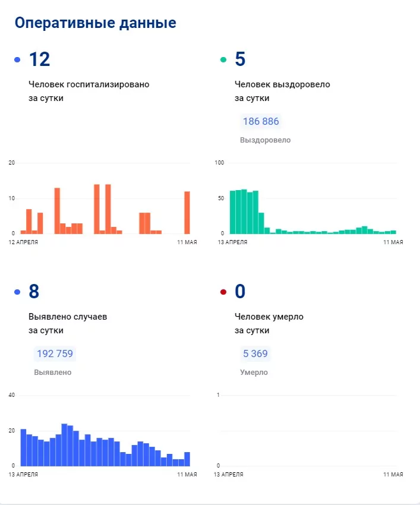Click 'Человек умерло за сутки' label
This screenshot has width=420, height=505.
[x=269, y=323]
